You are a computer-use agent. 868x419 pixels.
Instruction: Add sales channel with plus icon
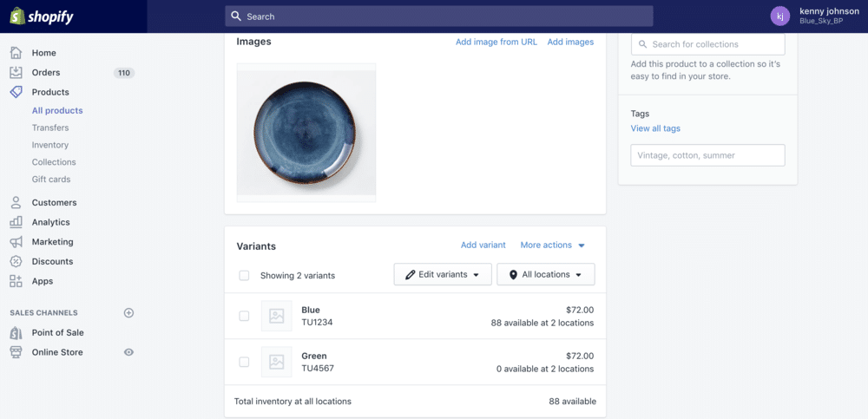[x=128, y=313]
